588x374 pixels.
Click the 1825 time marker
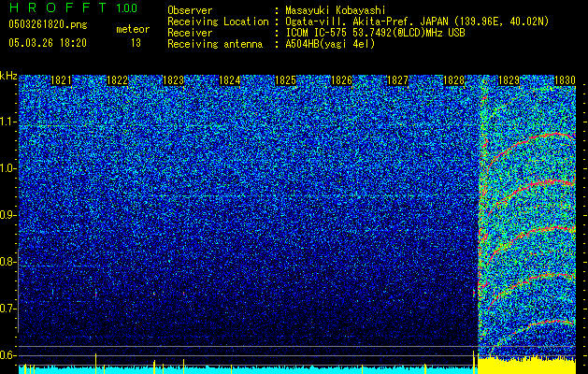[x=285, y=80]
